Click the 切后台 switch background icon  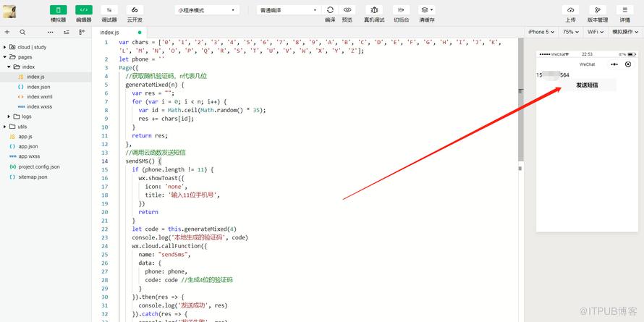click(402, 10)
